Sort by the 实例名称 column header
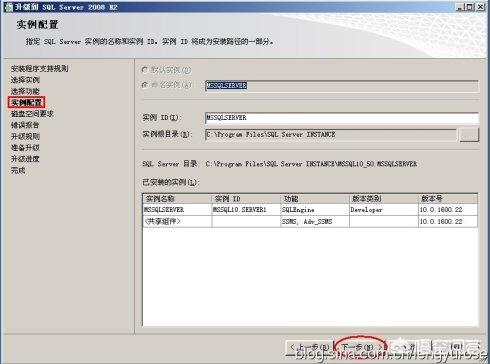The image size is (490, 364). (x=177, y=199)
